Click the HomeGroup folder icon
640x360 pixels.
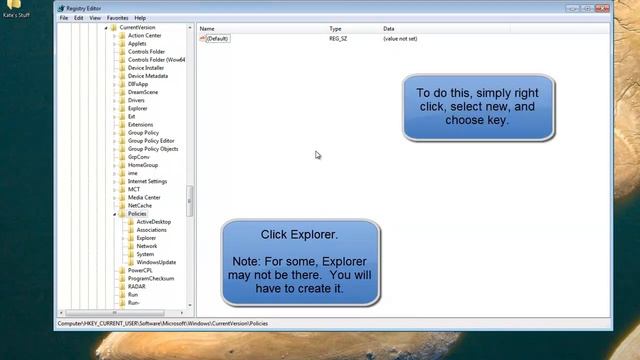(122, 165)
